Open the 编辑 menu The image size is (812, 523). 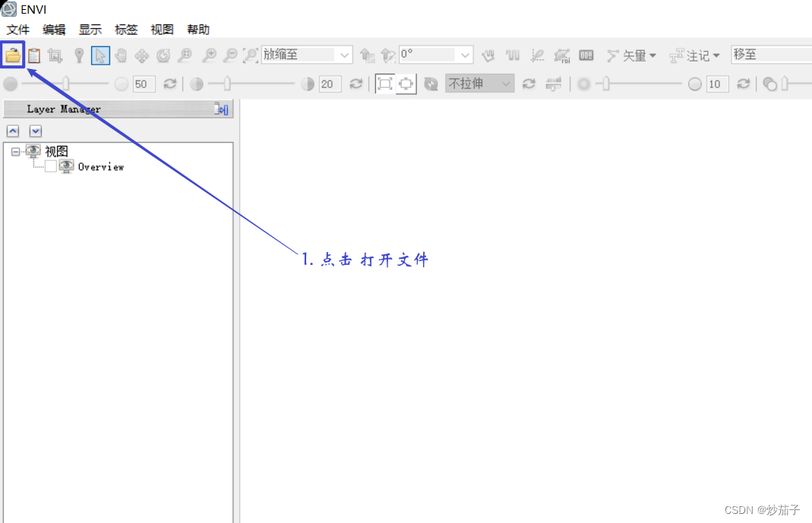pos(54,30)
